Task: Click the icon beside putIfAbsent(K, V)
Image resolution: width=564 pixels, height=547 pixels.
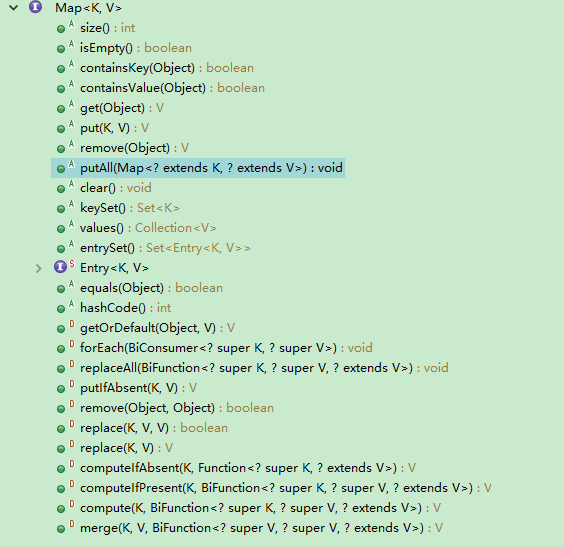Action: 61,389
